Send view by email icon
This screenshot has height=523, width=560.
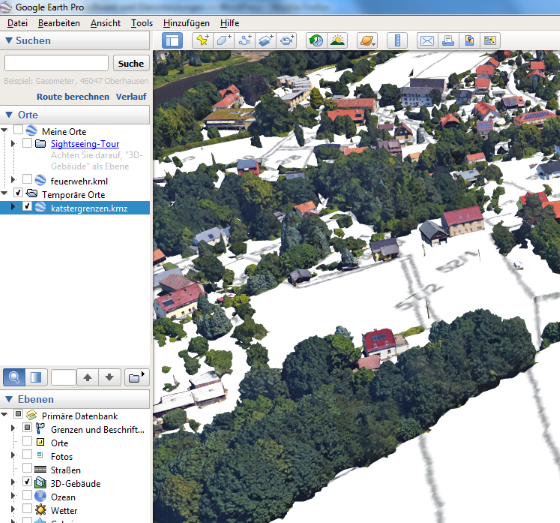pos(427,40)
